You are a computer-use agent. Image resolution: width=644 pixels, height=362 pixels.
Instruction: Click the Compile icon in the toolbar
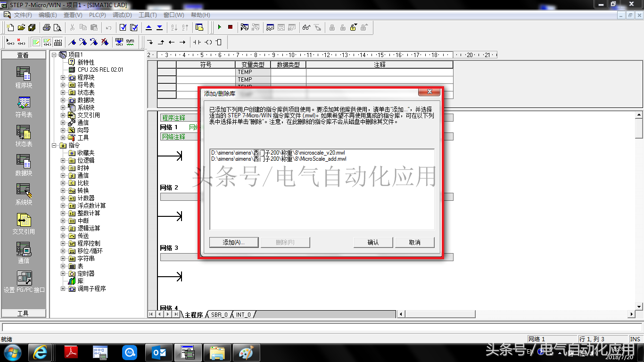click(x=123, y=27)
